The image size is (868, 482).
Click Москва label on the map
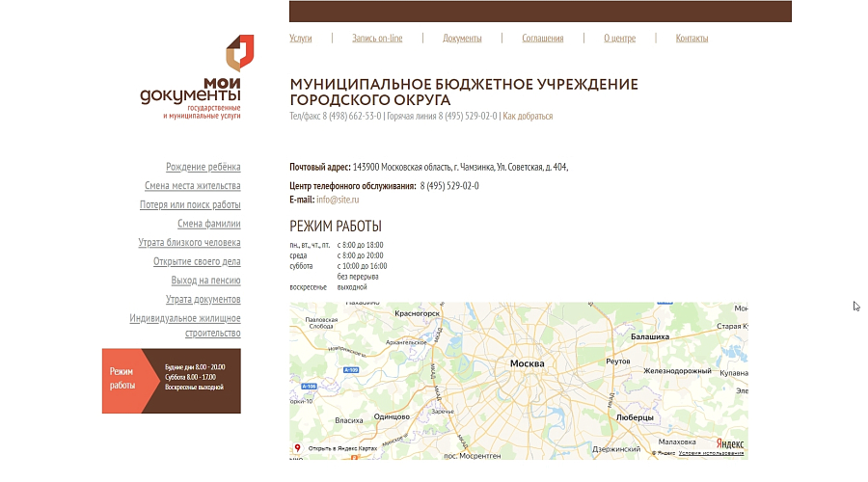(527, 363)
